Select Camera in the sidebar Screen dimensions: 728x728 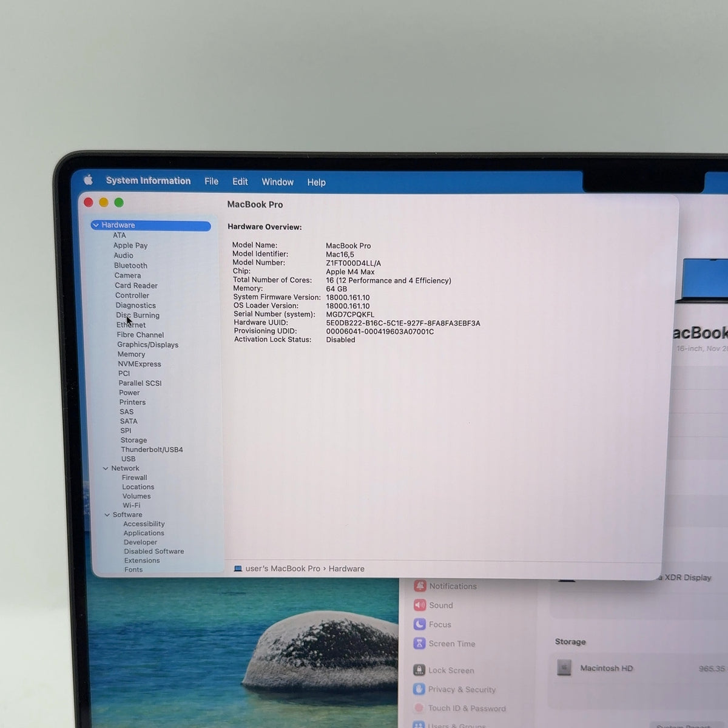[127, 275]
